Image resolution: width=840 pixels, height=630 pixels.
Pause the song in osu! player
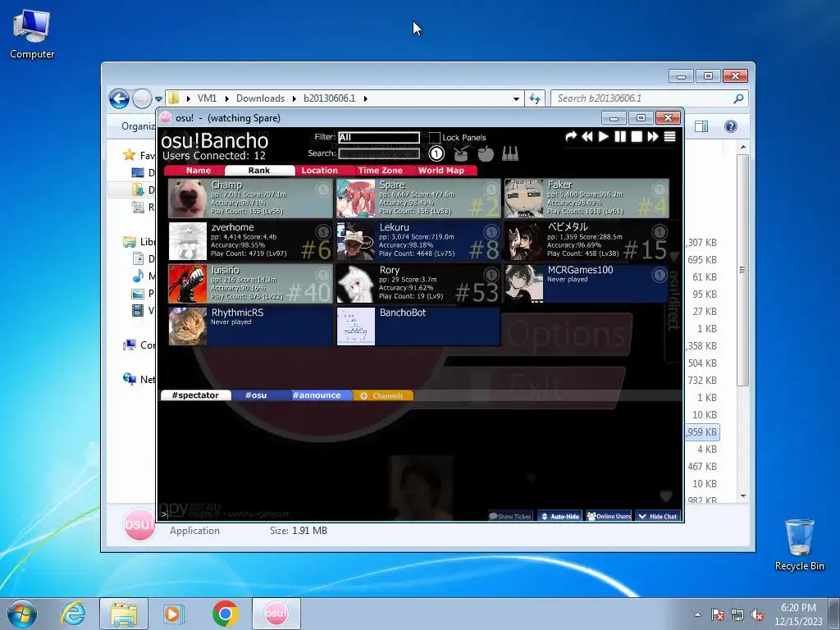[620, 137]
